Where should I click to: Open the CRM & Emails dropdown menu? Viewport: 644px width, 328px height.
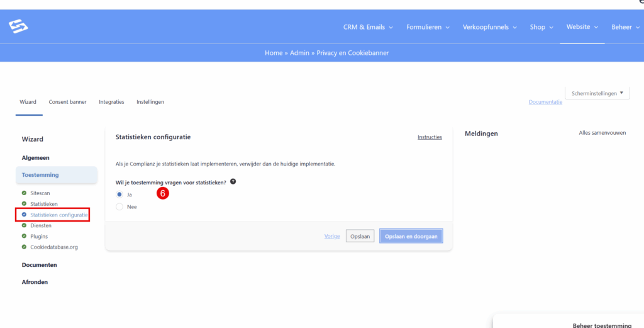tap(368, 27)
